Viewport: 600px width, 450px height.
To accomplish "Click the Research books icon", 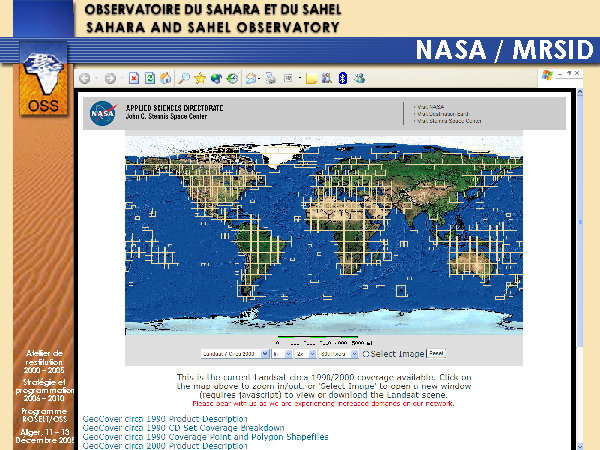I will click(x=326, y=78).
